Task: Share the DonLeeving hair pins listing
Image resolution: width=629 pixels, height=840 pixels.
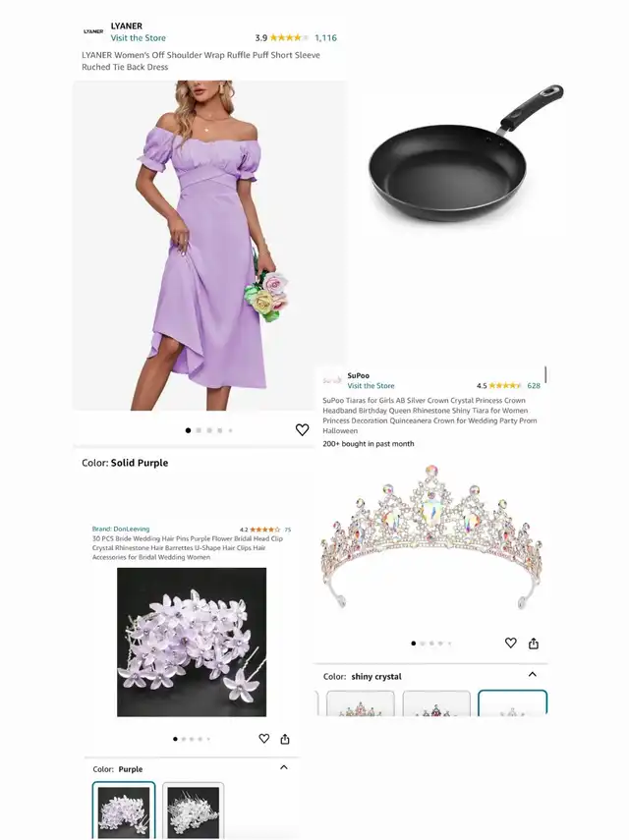Action: click(285, 739)
